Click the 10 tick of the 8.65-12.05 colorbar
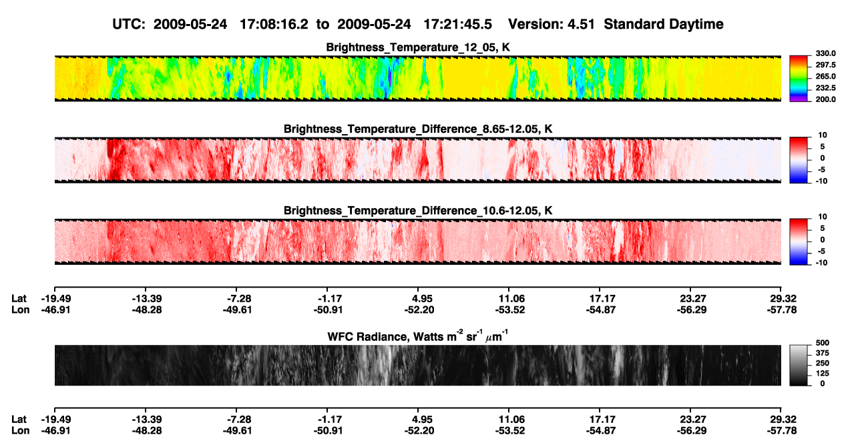 point(821,135)
